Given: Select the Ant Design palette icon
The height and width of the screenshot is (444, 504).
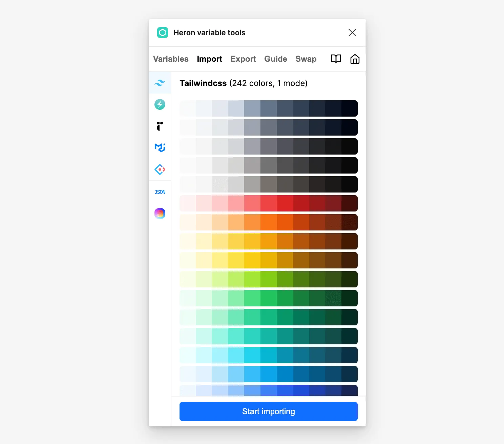Looking at the screenshot, I should [x=160, y=169].
